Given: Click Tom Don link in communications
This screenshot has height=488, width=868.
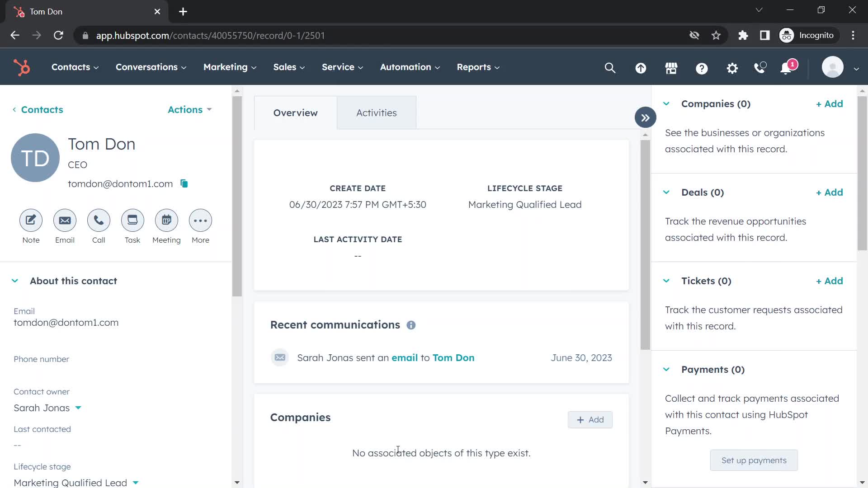Looking at the screenshot, I should click(453, 357).
